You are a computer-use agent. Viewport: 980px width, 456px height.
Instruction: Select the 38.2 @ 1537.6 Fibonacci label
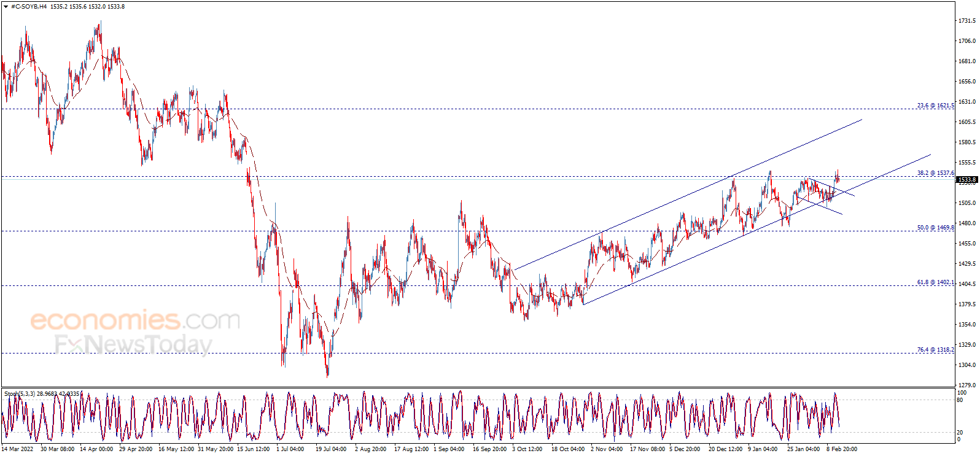click(936, 173)
